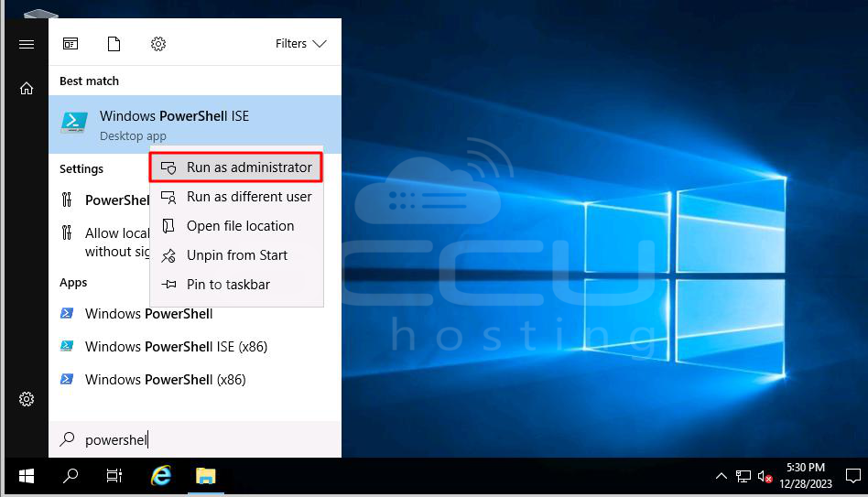Click the Apps section heading
Screen dimensions: 868x497
(73, 282)
